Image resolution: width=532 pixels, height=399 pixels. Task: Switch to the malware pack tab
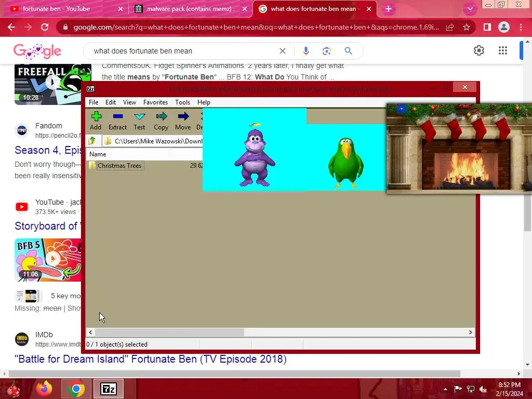tap(190, 9)
